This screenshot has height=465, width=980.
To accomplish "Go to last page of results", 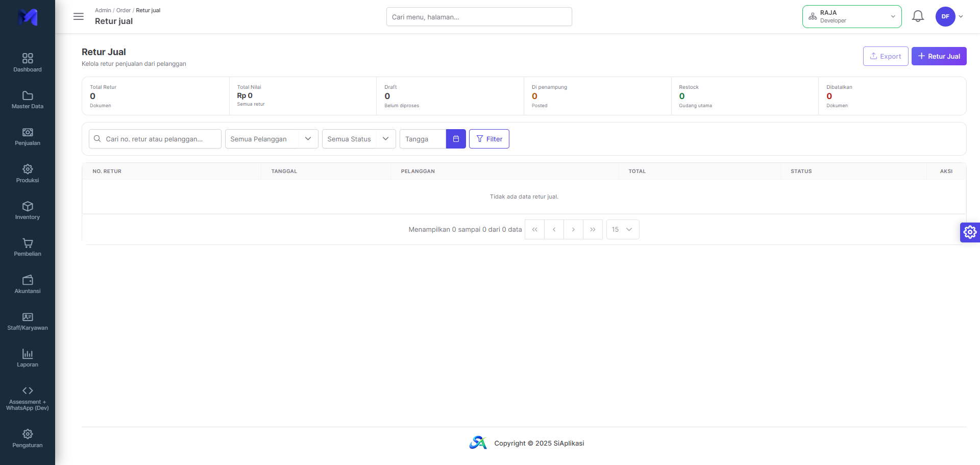I will (x=593, y=230).
